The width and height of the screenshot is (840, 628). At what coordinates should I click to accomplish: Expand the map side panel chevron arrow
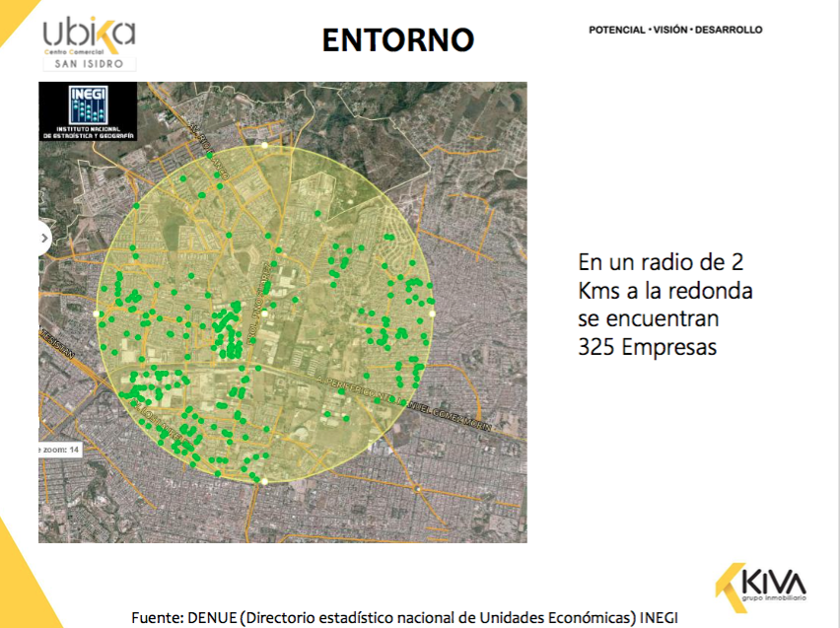(44, 238)
